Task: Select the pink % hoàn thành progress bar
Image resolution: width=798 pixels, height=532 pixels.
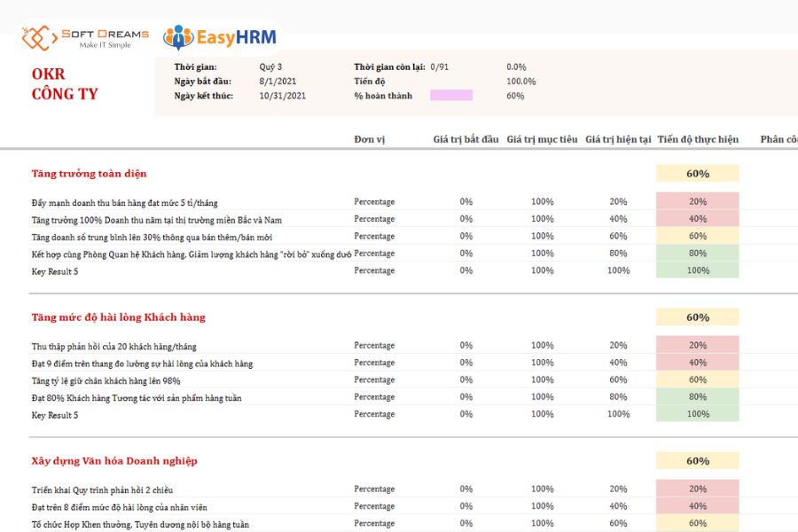Action: coord(451,95)
